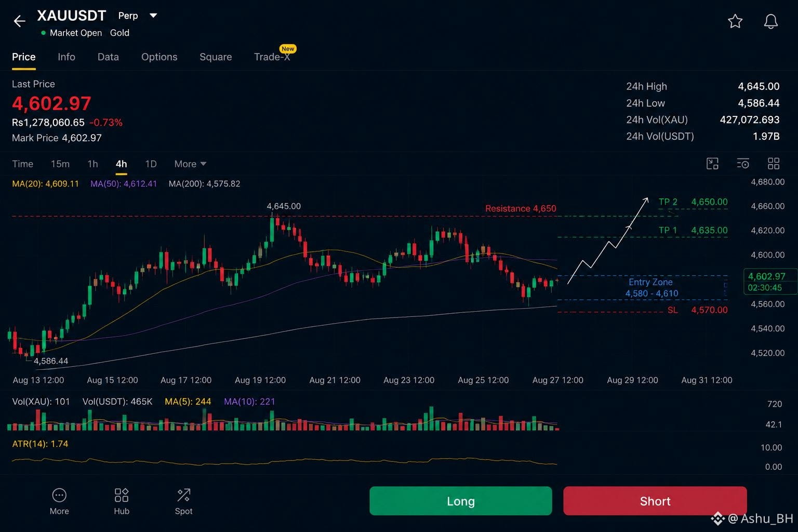The width and height of the screenshot is (798, 532).
Task: Click the Perp contract type label
Action: [128, 16]
